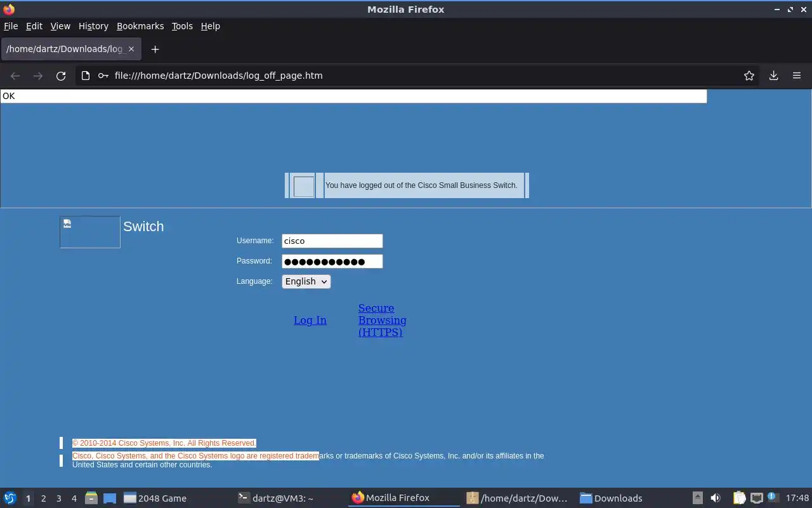Image resolution: width=812 pixels, height=508 pixels.
Task: Click the Firefox logo in title bar
Action: click(9, 9)
